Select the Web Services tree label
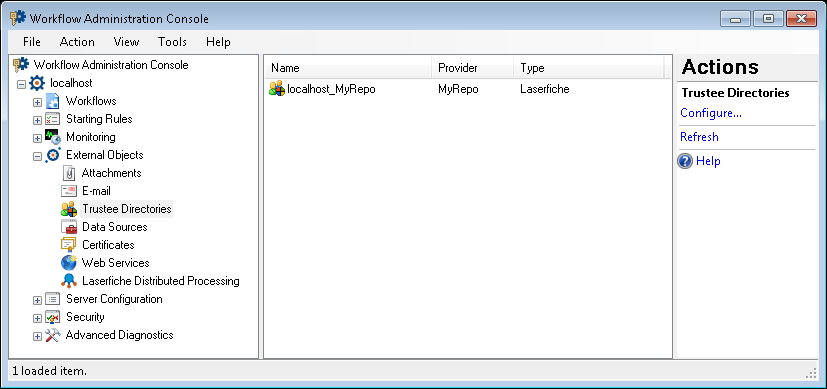 point(116,262)
